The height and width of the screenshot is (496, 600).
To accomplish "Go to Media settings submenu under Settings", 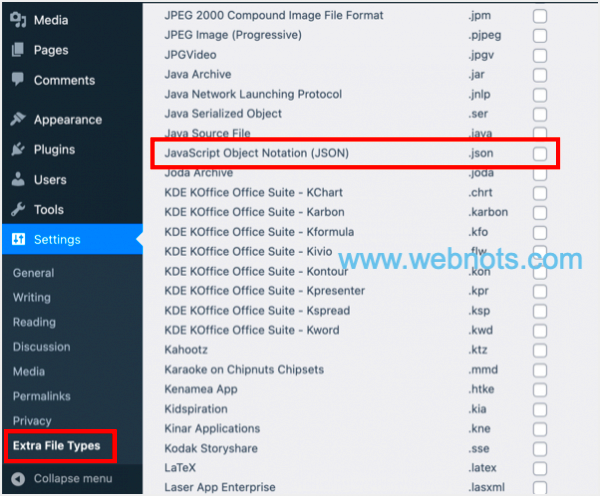I will [29, 371].
